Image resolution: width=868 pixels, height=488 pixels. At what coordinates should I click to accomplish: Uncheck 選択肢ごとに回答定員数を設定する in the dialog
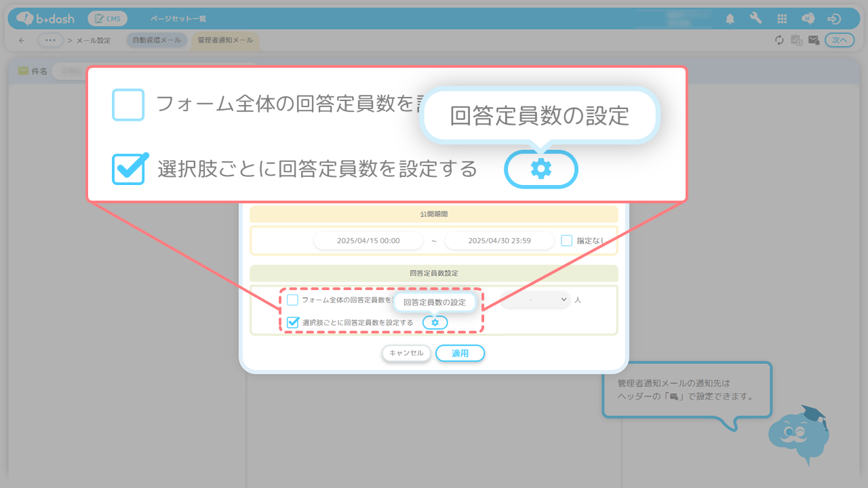293,323
